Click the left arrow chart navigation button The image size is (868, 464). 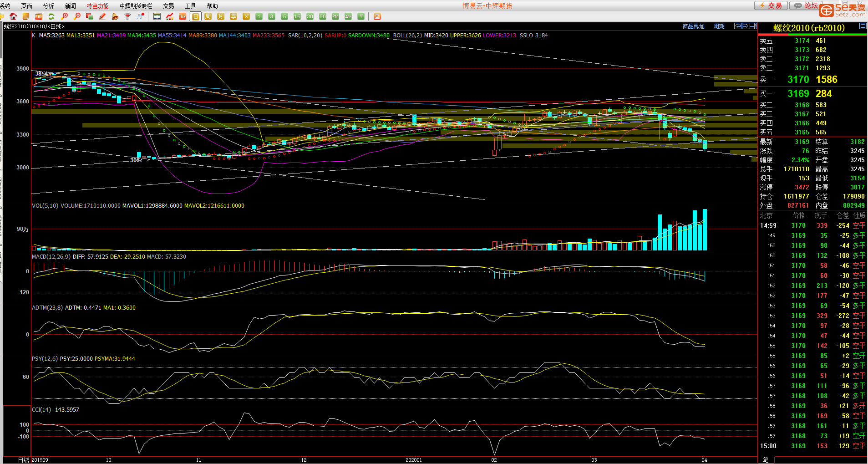pyautogui.click(x=738, y=26)
